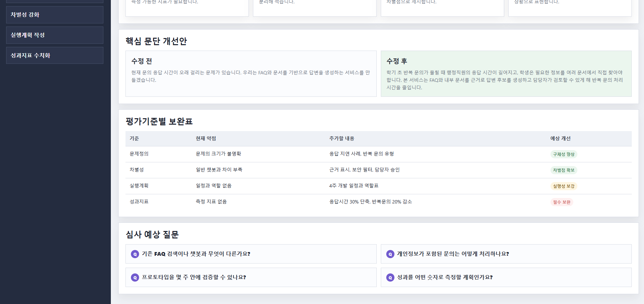Select 성과지표 수치화 in the sidebar
The image size is (644, 304).
click(x=55, y=55)
